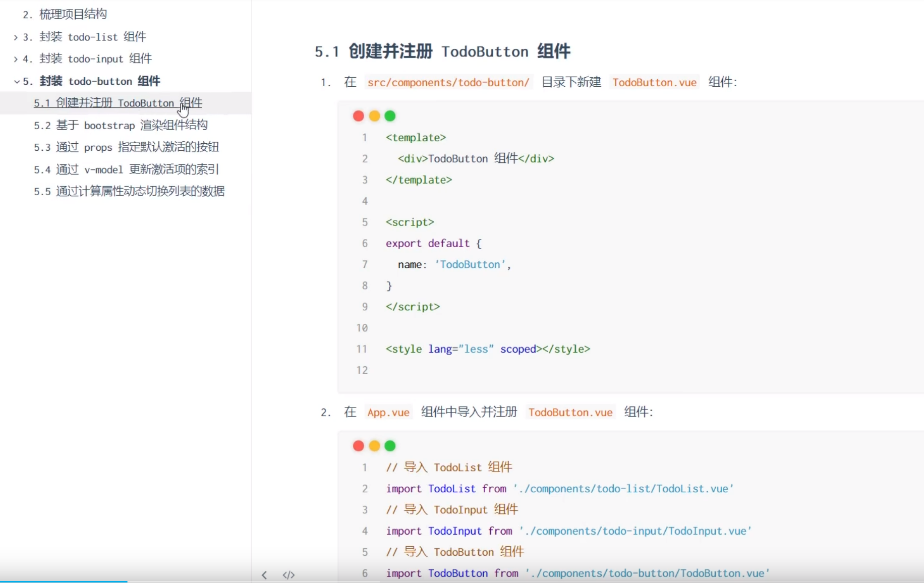924x583 pixels.
Task: Click the comment // 导入 TodoButton 组件
Action: [455, 552]
